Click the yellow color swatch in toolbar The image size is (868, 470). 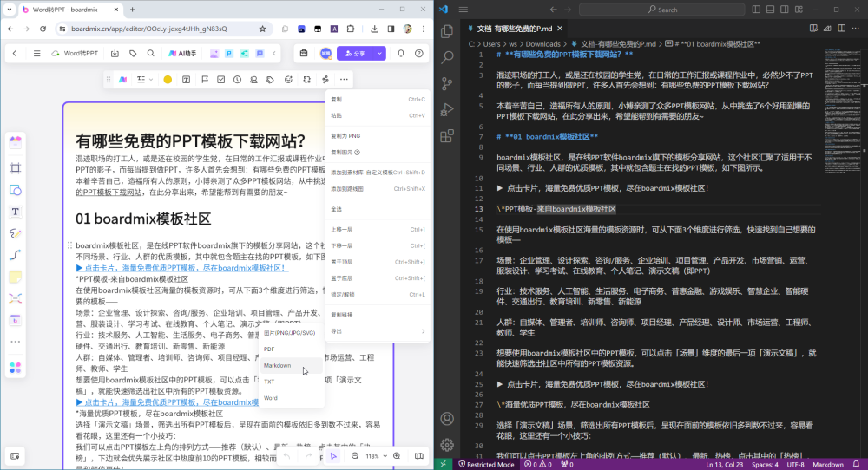pos(168,80)
